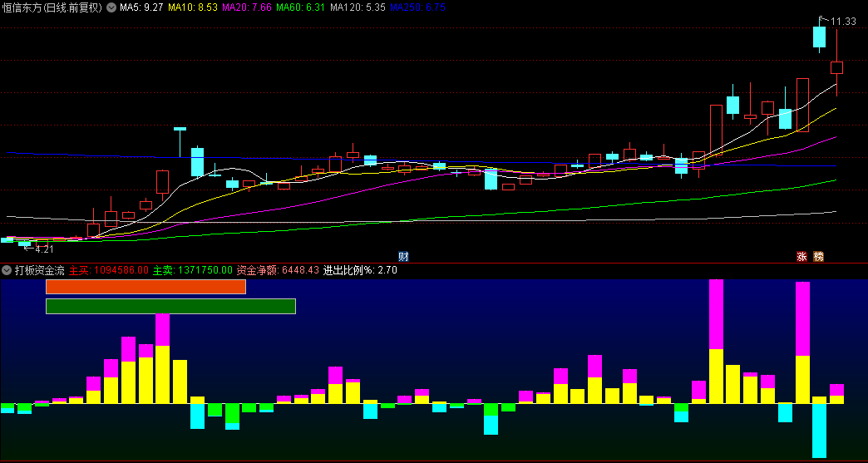This screenshot has width=868, height=463.
Task: Click the 涨 limit-up marker icon
Action: (x=802, y=256)
